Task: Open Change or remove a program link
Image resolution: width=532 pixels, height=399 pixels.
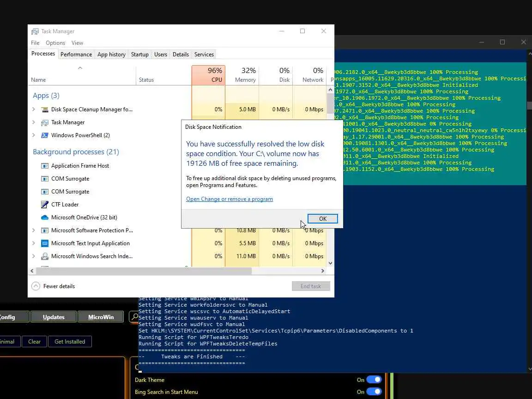Action: (x=230, y=199)
